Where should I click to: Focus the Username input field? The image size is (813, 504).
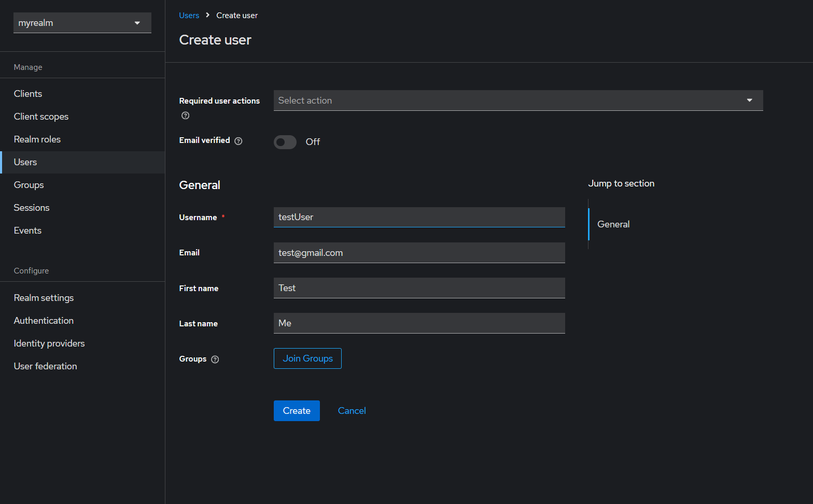pos(419,217)
